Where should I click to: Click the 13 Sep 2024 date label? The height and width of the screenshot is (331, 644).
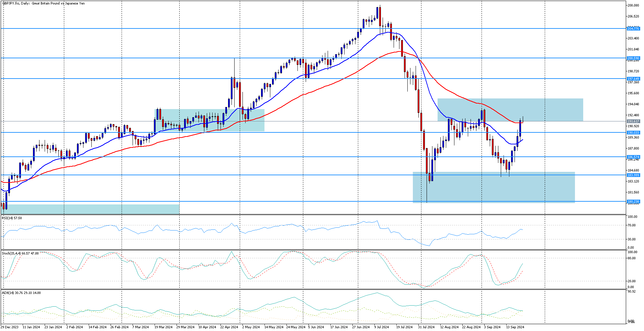(515, 327)
